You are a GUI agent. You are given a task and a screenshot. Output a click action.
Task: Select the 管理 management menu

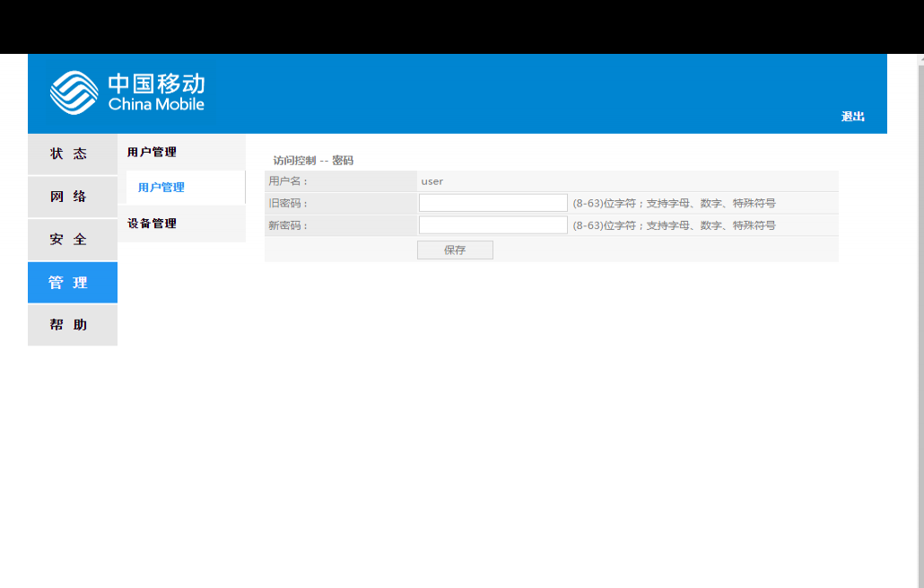(x=73, y=283)
